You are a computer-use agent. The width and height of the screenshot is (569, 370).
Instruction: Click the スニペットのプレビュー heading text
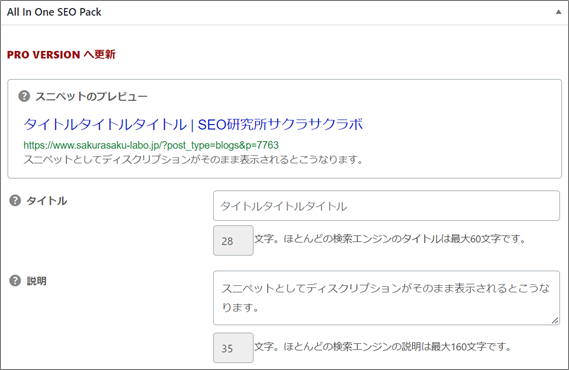pos(91,97)
